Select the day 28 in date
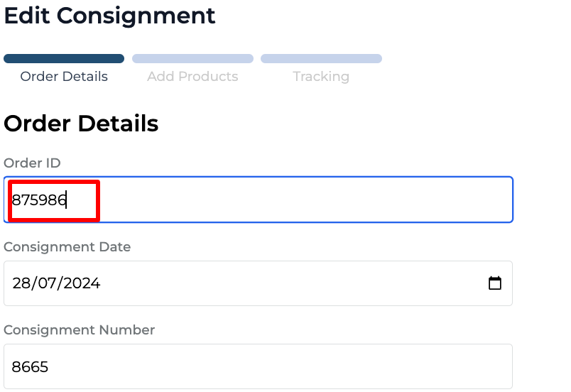Screen dimensions: 571x392 (21, 283)
